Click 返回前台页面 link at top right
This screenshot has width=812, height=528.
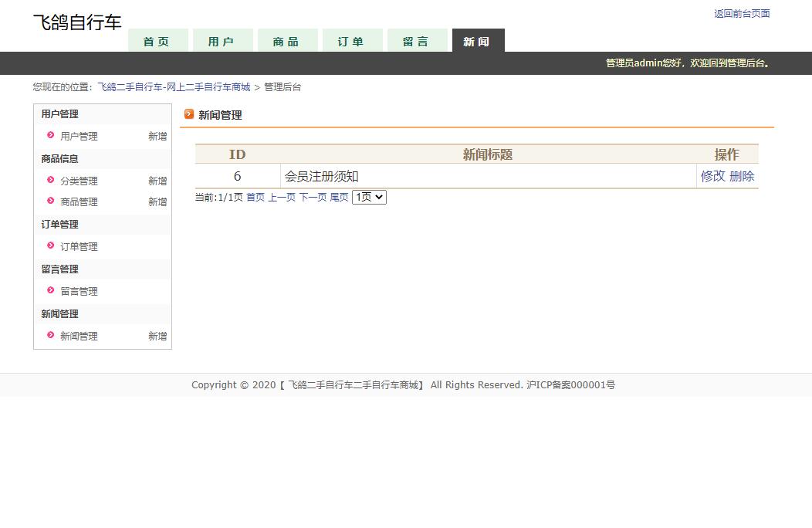[x=742, y=13]
